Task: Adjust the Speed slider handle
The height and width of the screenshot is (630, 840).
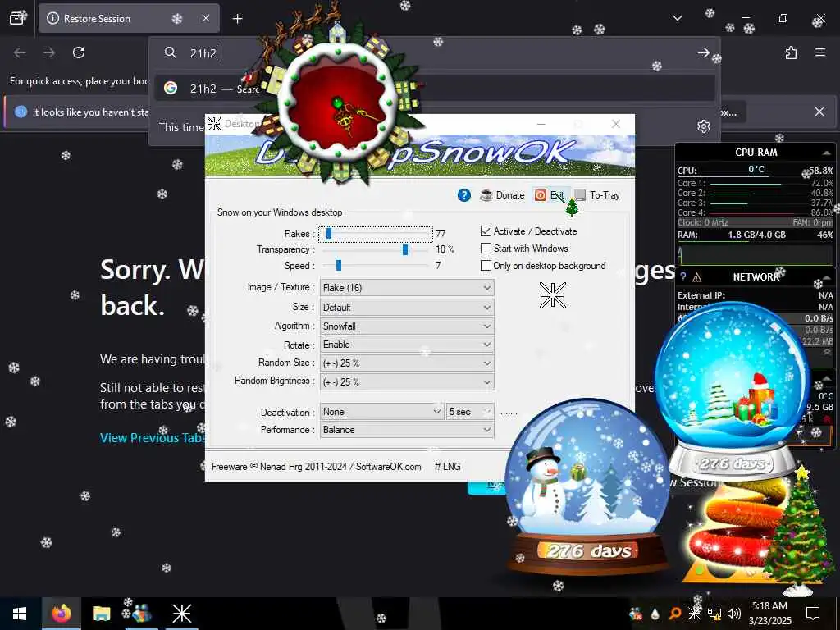Action: (x=339, y=265)
